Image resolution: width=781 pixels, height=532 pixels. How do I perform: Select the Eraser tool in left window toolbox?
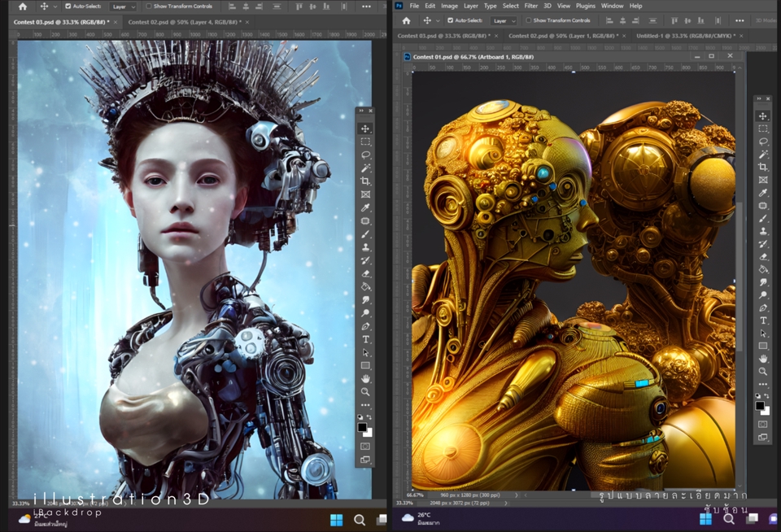tap(365, 273)
